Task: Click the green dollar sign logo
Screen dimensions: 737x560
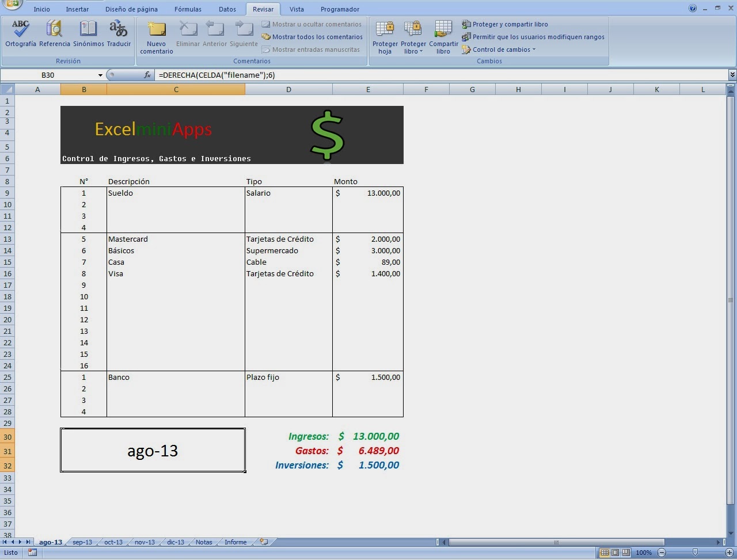Action: coord(327,135)
